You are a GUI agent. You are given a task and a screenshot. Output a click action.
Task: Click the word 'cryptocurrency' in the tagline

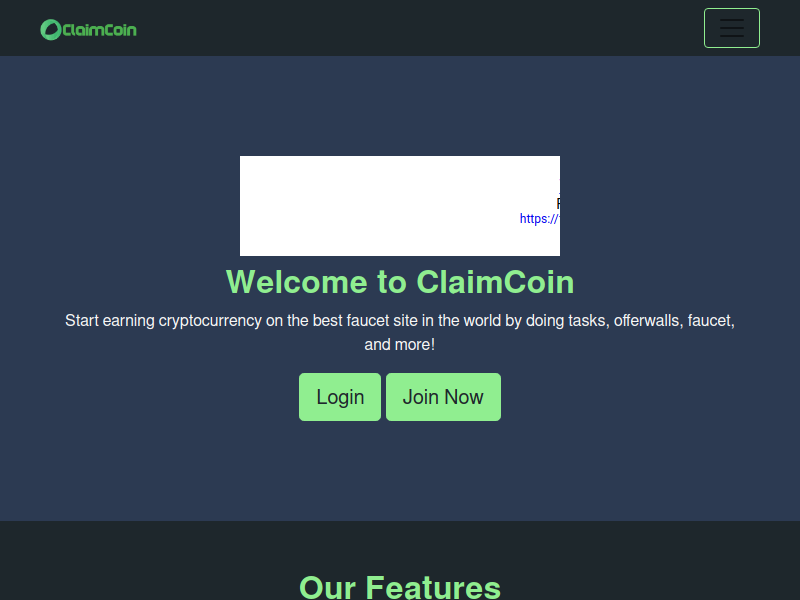point(210,321)
